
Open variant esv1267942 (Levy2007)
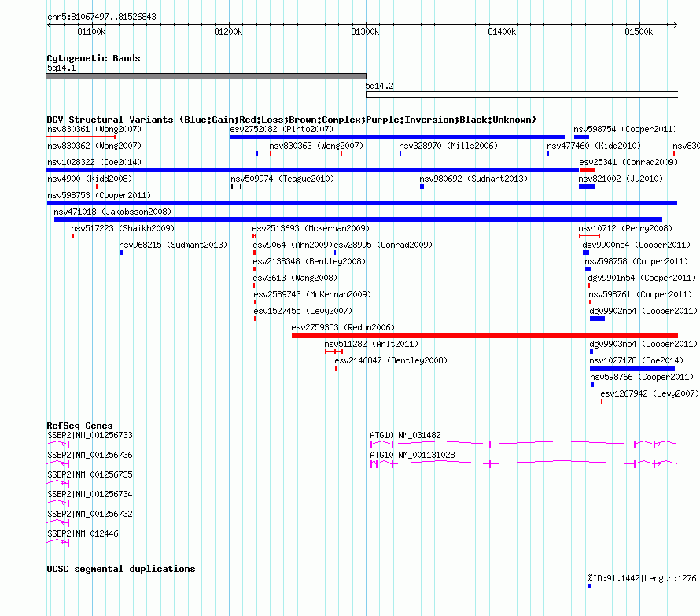[650, 393]
